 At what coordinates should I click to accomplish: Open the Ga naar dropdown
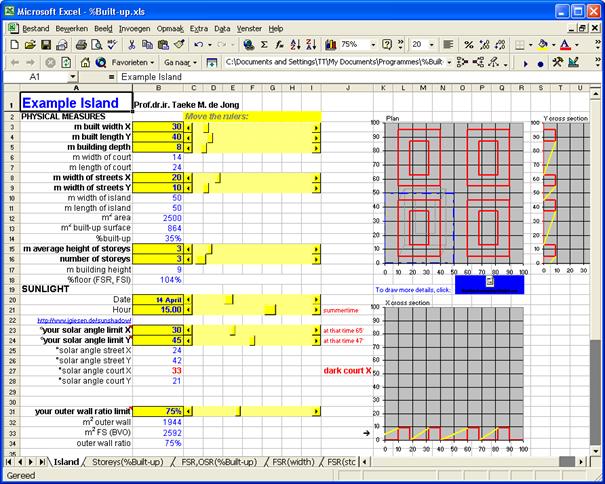tap(180, 62)
